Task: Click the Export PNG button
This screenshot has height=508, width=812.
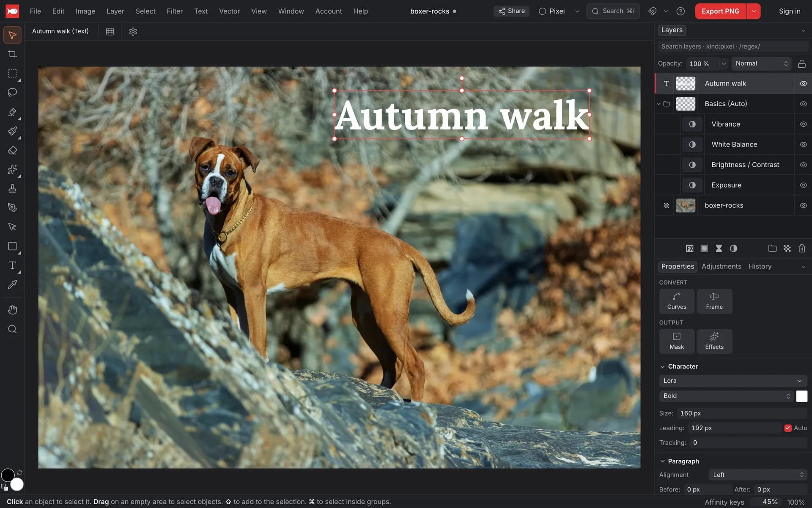Action: point(721,11)
